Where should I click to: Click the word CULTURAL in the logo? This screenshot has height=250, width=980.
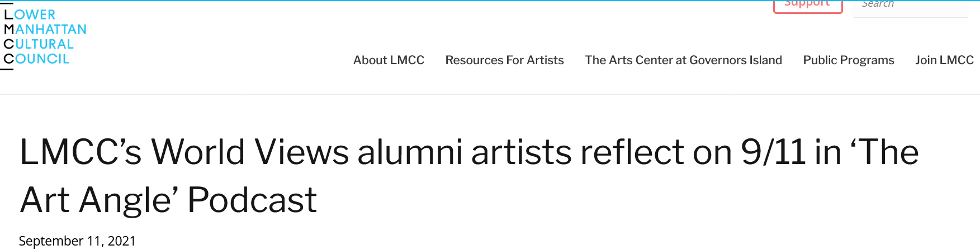click(39, 44)
